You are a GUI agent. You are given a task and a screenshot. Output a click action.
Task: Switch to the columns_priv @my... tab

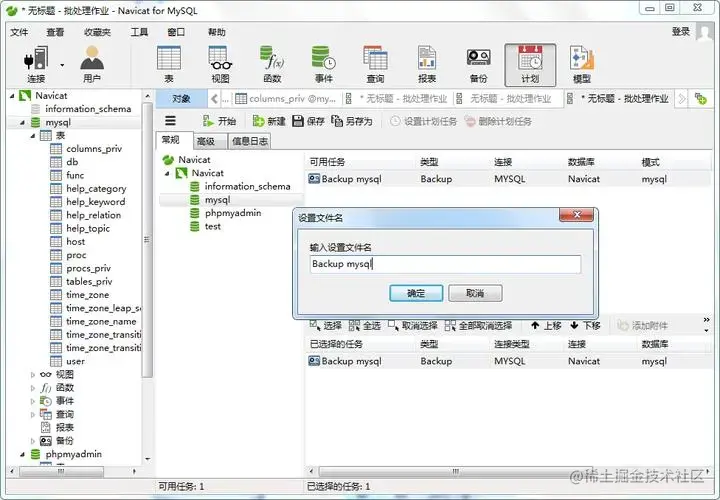point(285,99)
